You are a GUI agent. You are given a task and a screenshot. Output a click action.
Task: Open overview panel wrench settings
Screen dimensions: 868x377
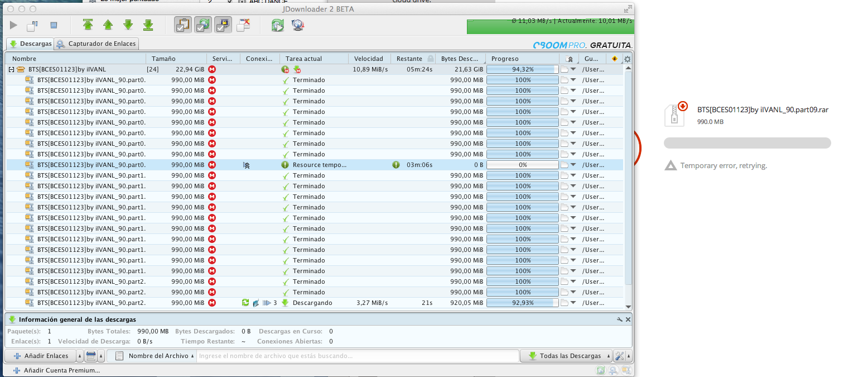point(620,319)
